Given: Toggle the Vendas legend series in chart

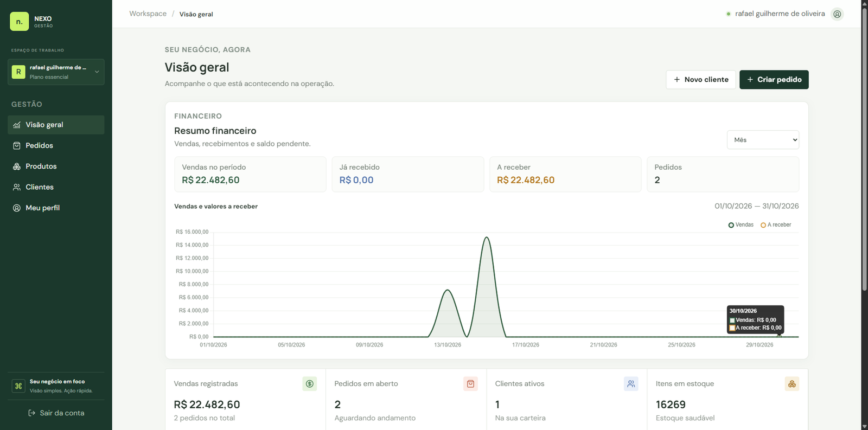Looking at the screenshot, I should tap(741, 225).
